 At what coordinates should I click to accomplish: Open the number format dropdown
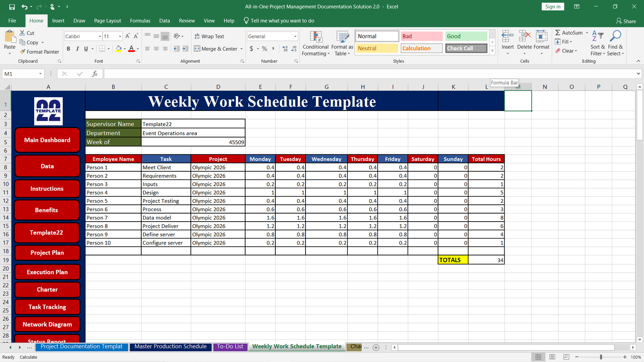tap(295, 36)
